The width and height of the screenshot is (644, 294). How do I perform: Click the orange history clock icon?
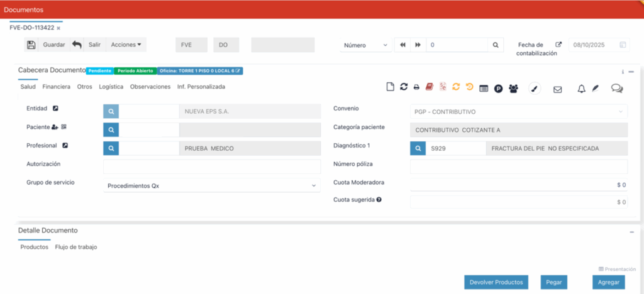(x=469, y=88)
